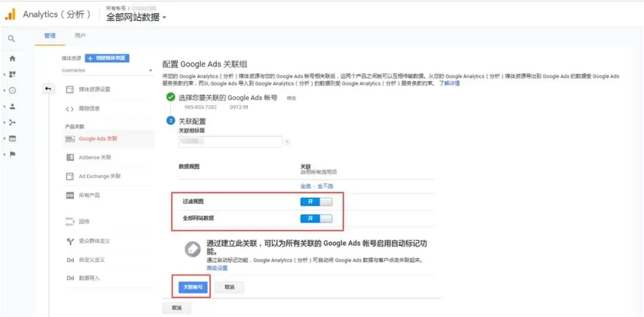This screenshot has height=317, width=644.
Task: Click the 创建媒体资源 button
Action: click(x=108, y=58)
